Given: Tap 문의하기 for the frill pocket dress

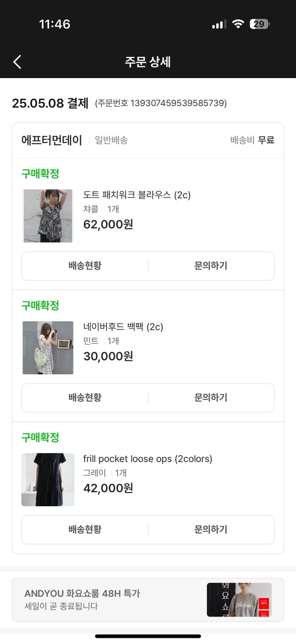Looking at the screenshot, I should (210, 529).
